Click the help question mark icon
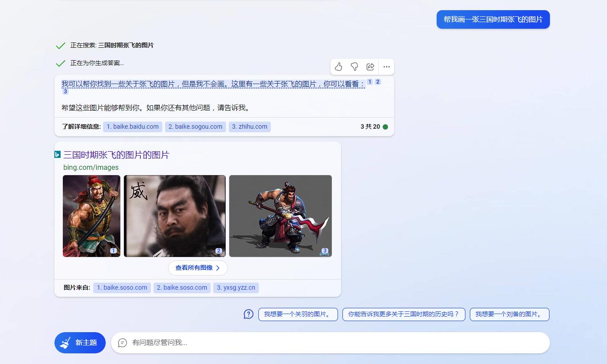This screenshot has width=607, height=364. (249, 314)
